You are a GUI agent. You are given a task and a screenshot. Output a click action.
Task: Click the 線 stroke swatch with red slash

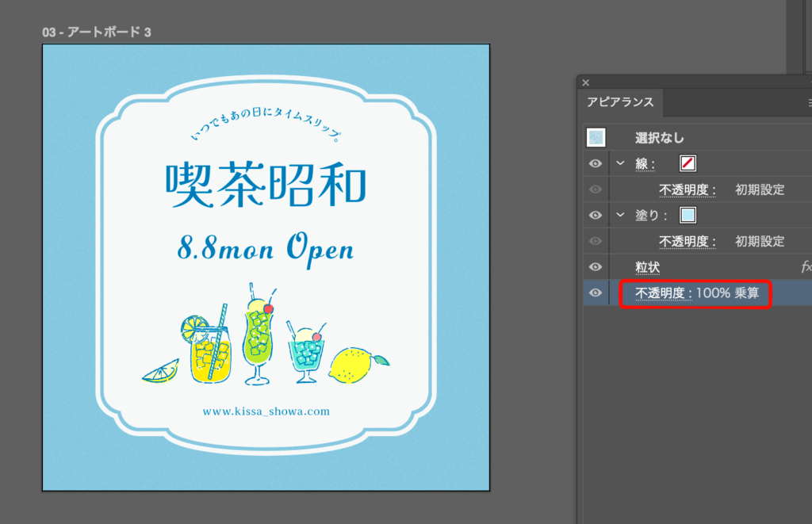688,163
